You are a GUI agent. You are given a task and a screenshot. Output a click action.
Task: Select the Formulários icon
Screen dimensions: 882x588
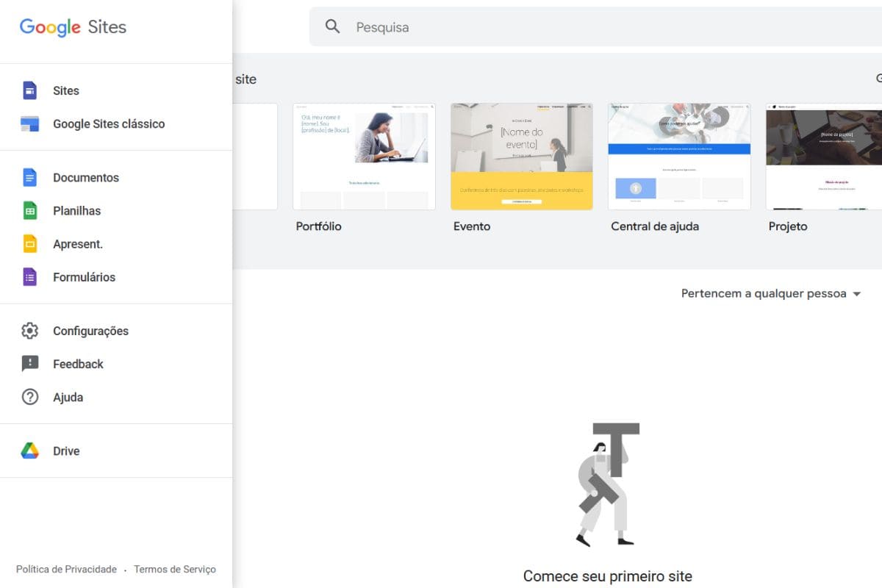(29, 277)
